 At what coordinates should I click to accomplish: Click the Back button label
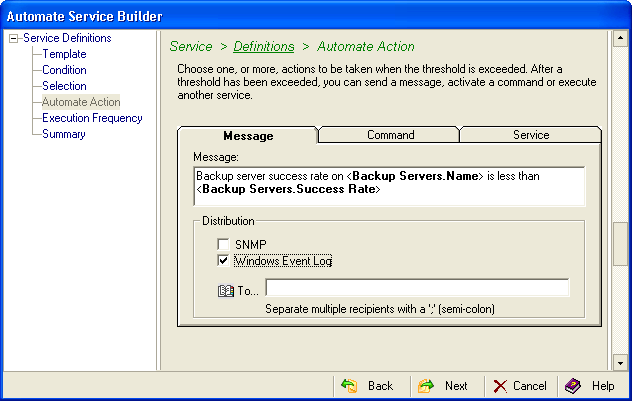click(380, 386)
